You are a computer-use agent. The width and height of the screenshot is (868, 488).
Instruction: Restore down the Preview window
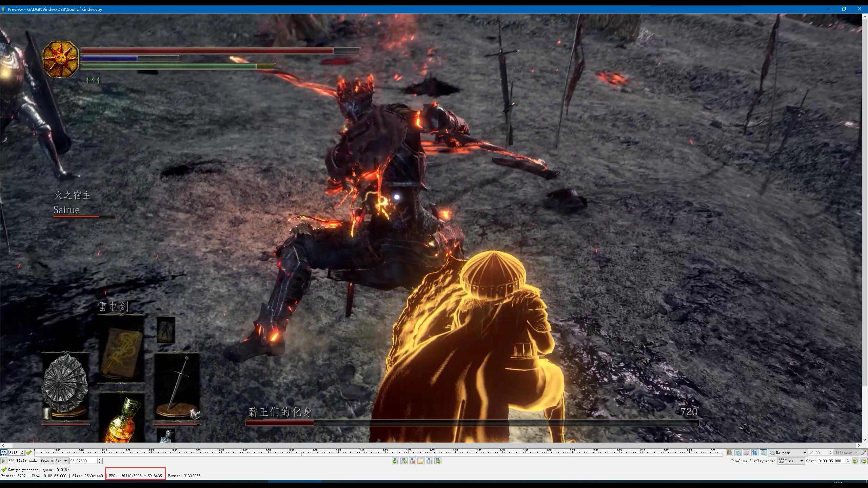[x=844, y=9]
